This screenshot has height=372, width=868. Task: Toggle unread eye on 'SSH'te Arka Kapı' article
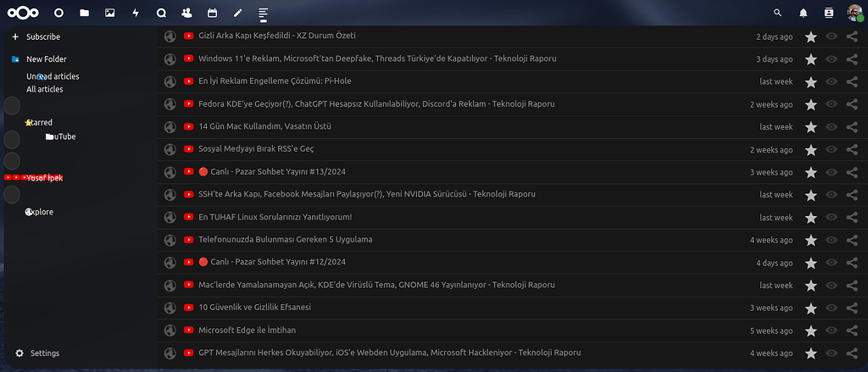(832, 196)
